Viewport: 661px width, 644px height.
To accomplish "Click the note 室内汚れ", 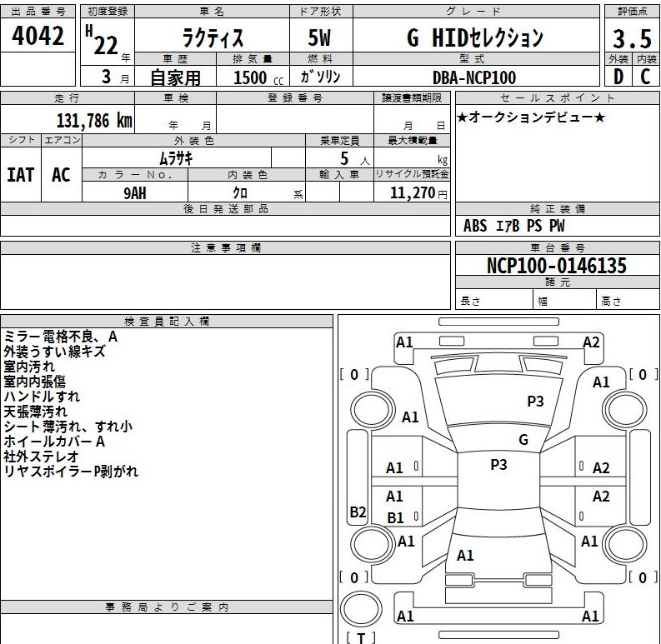I will click(29, 367).
